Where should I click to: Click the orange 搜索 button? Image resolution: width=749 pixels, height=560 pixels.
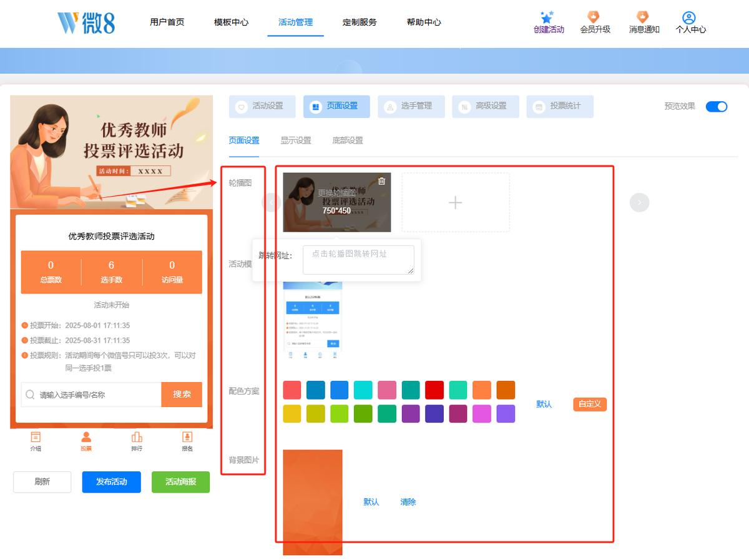(x=182, y=395)
